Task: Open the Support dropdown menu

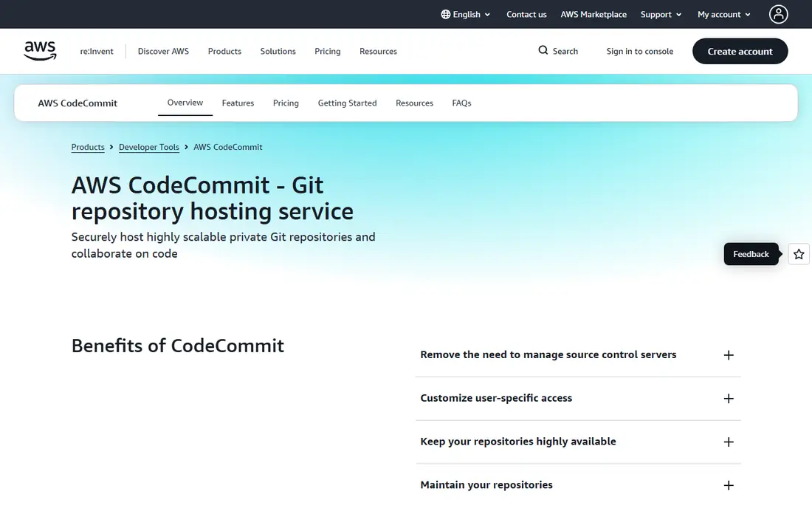Action: click(661, 15)
